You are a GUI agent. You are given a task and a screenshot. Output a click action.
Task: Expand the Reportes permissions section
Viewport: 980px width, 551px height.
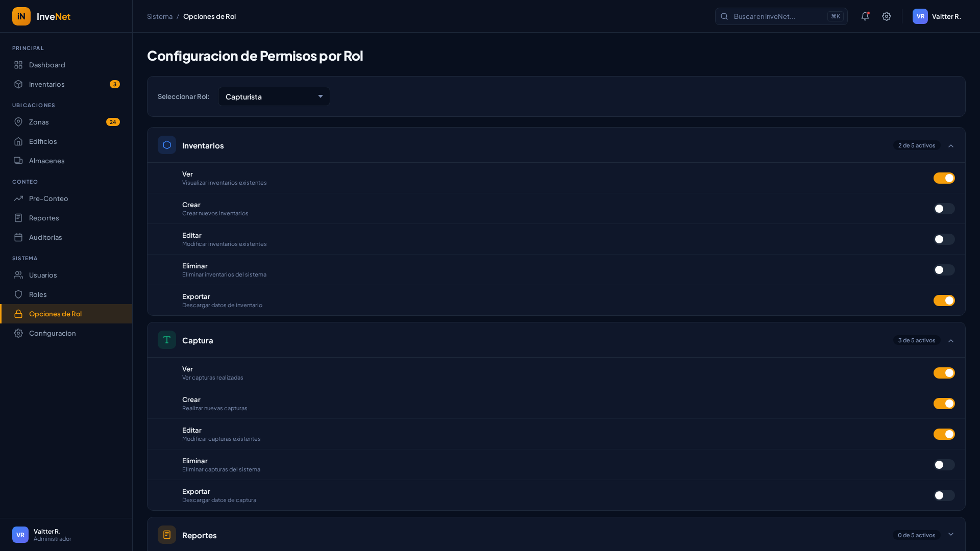(x=950, y=535)
